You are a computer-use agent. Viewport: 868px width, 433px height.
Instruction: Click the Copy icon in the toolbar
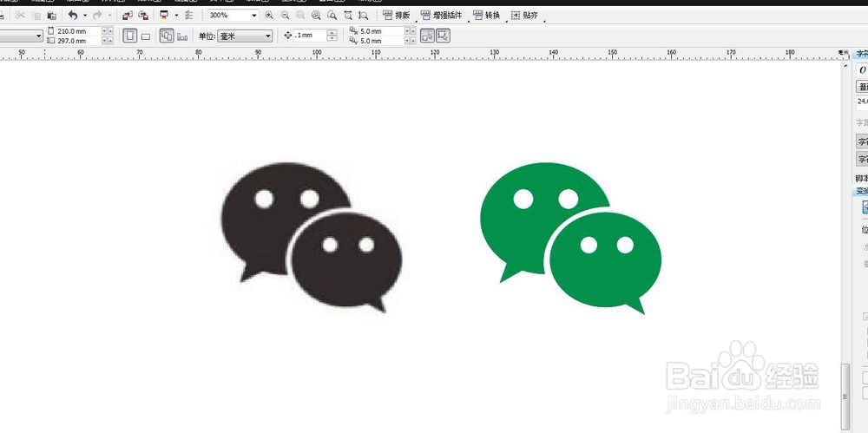click(36, 16)
